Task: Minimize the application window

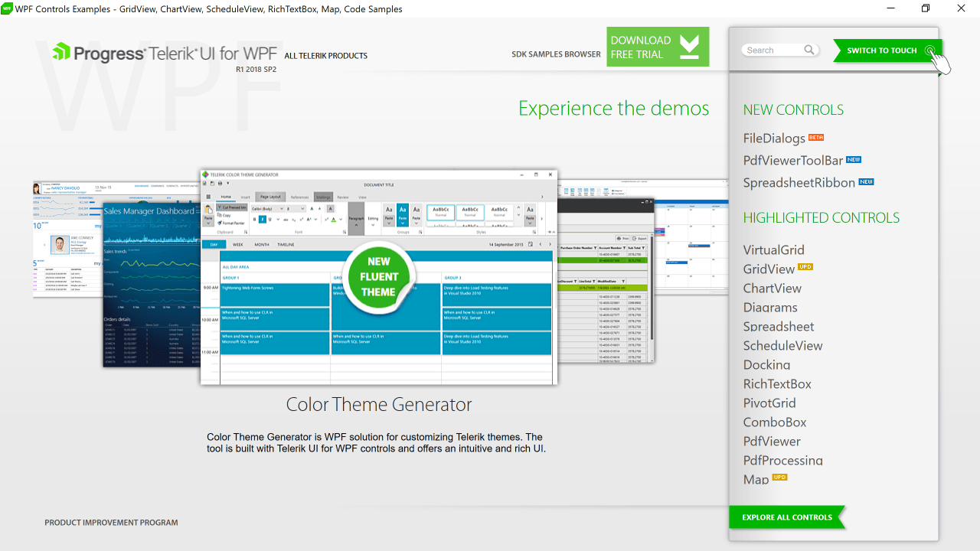Action: coord(891,8)
